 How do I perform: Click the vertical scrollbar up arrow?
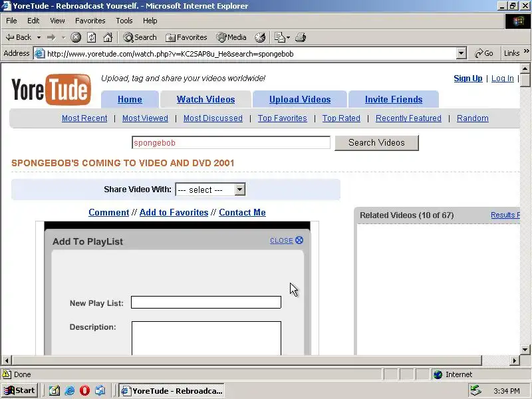[525, 69]
